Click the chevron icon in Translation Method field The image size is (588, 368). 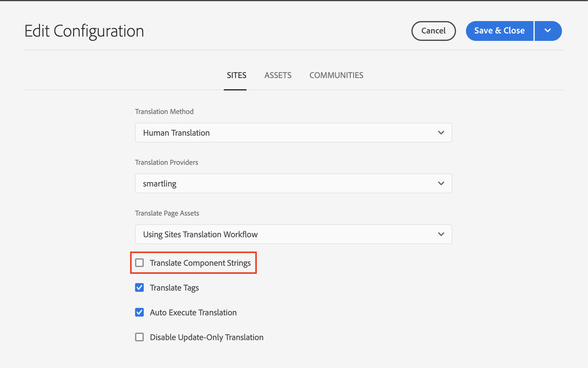point(441,133)
